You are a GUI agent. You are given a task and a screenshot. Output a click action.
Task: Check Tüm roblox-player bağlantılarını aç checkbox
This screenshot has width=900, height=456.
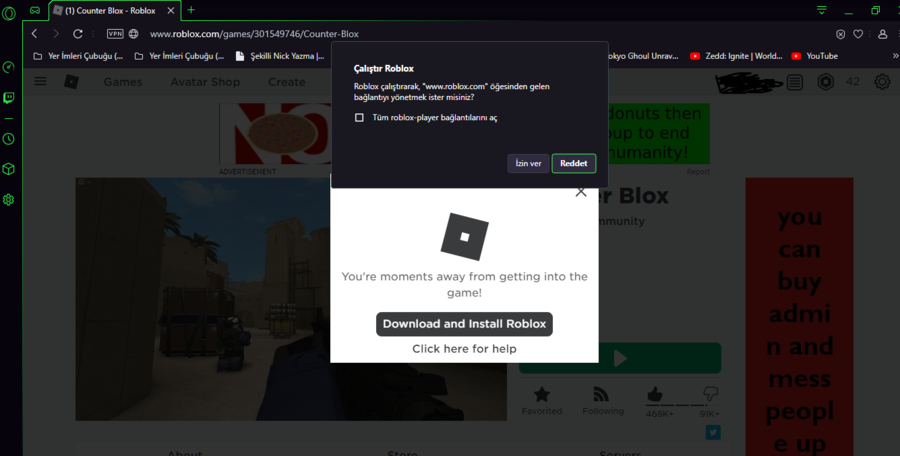coord(359,118)
